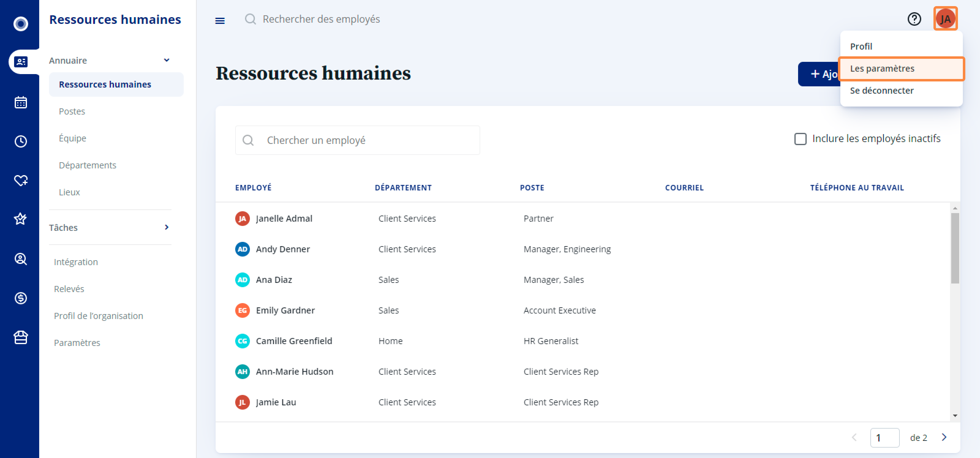The height and width of the screenshot is (458, 980).
Task: Sort by TÉLÉPHONE AU TRAVAIL column header
Action: coord(857,188)
